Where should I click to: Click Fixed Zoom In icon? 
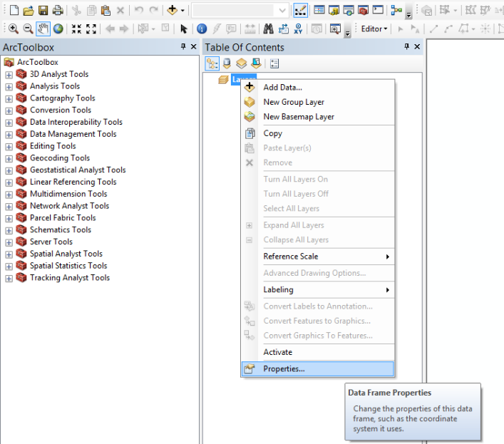pyautogui.click(x=76, y=29)
